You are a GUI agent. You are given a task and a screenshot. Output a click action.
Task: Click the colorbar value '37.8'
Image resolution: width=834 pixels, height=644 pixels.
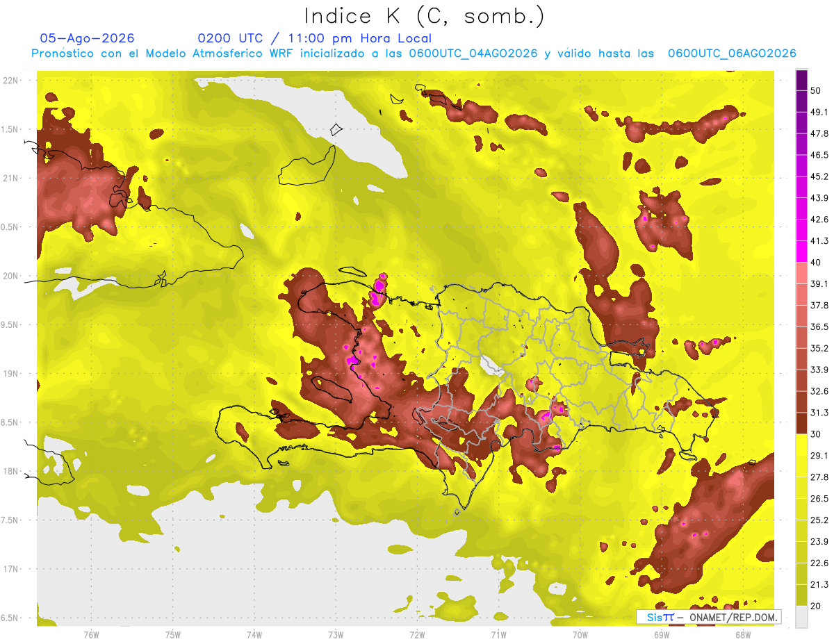820,305
